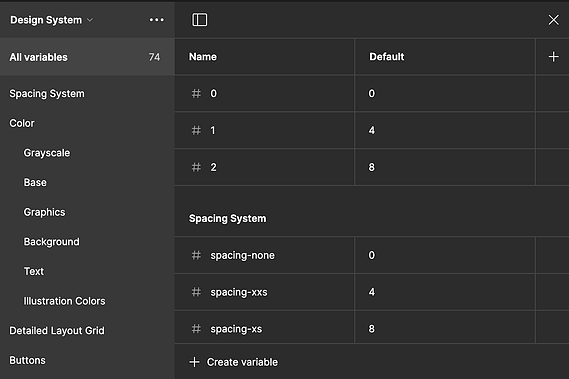The image size is (569, 379).
Task: Click the number icon beside spacing-xs
Action: 196,329
